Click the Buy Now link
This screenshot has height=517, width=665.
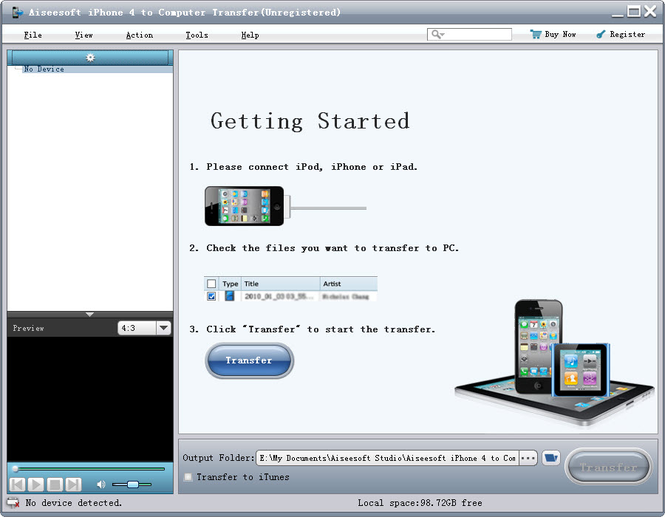tap(560, 34)
